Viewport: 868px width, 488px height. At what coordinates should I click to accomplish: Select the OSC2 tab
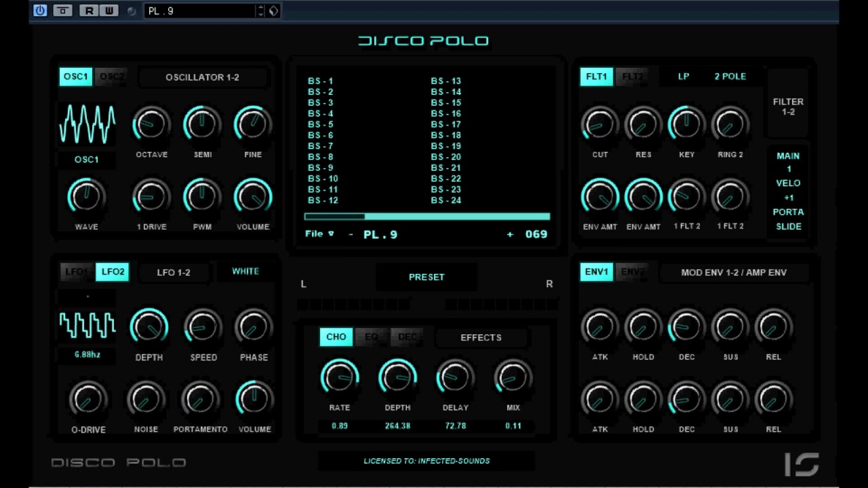[x=112, y=77]
